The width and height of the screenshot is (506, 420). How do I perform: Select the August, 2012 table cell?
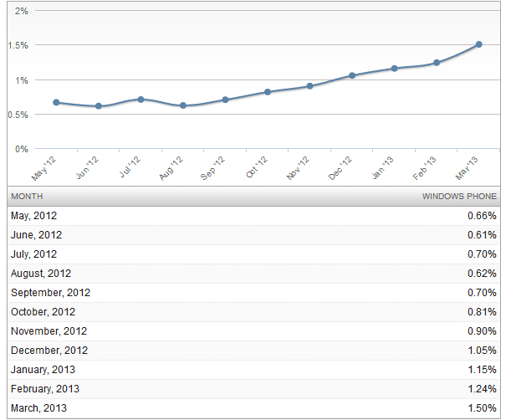pyautogui.click(x=41, y=274)
